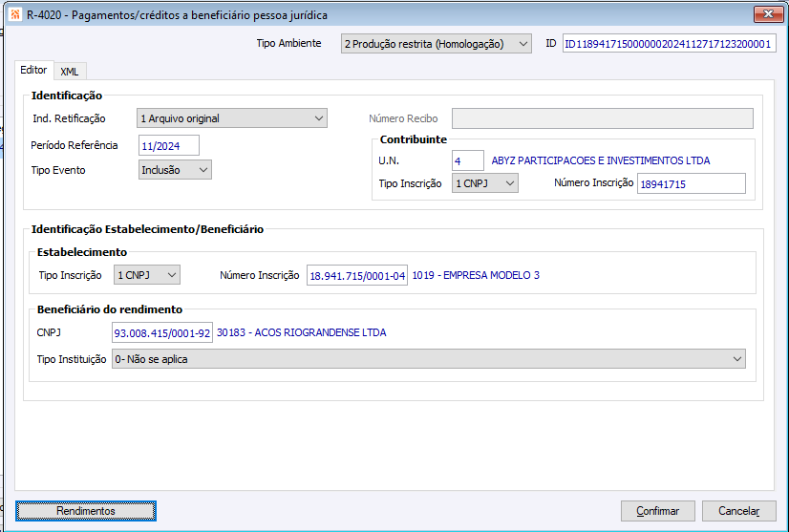Screen dimensions: 789x532
Task: Click the U.N. field with value 4
Action: (x=468, y=161)
